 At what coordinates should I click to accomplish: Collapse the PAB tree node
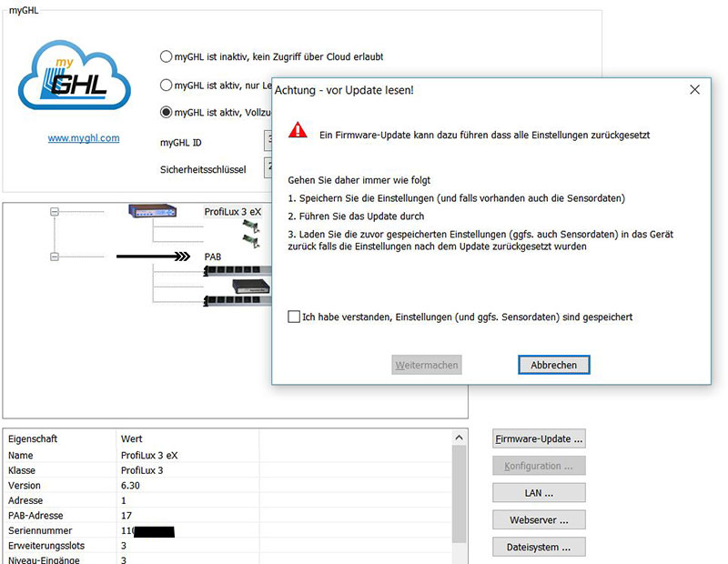[x=54, y=257]
